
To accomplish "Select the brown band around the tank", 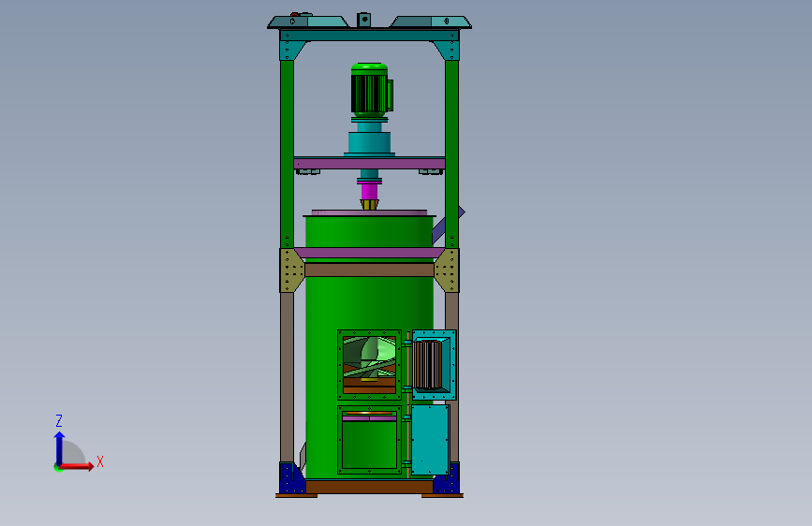I will coord(369,270).
